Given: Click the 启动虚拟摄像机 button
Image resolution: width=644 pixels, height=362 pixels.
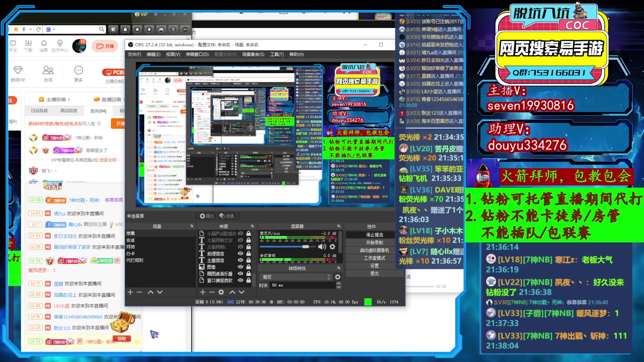Looking at the screenshot, I should (x=374, y=250).
